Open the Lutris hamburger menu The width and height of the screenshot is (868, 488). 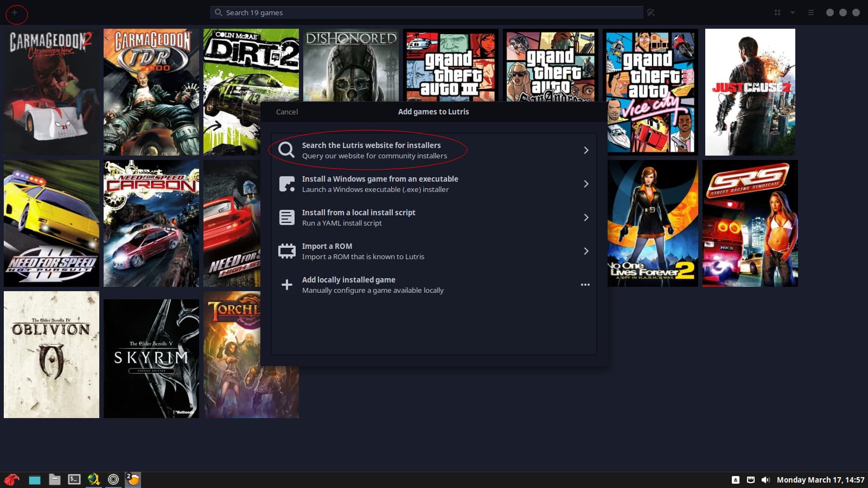(x=811, y=12)
